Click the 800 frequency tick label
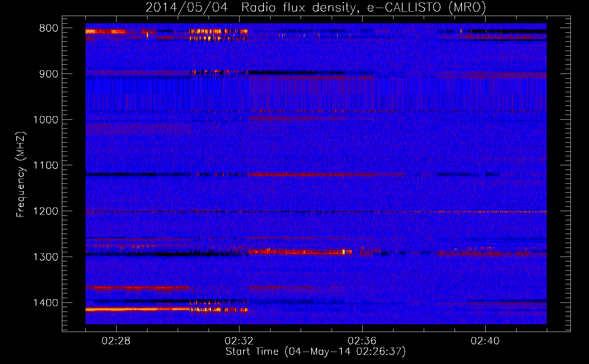The image size is (589, 364). coord(49,28)
